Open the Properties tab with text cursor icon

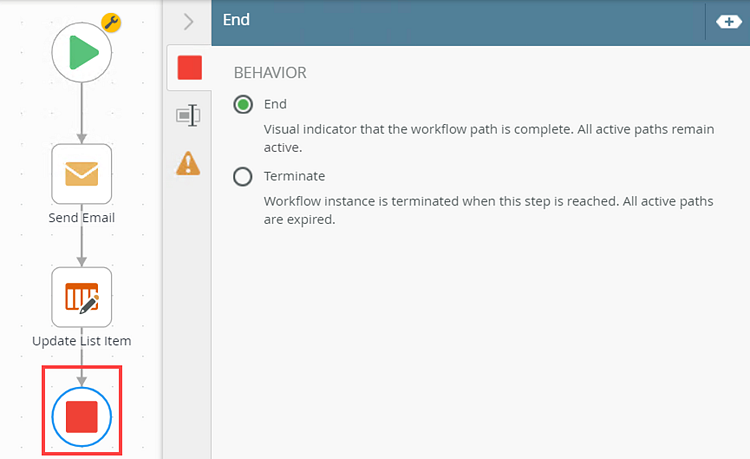click(x=188, y=115)
